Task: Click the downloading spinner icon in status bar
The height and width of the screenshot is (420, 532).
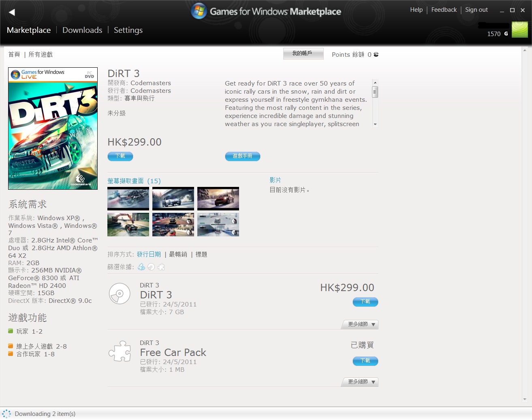Action: (x=6, y=414)
